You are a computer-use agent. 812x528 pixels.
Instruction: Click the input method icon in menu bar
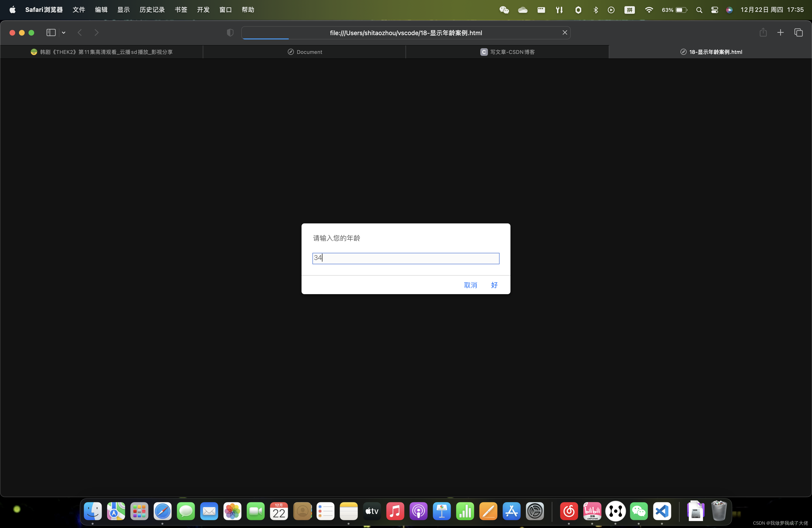pyautogui.click(x=629, y=10)
